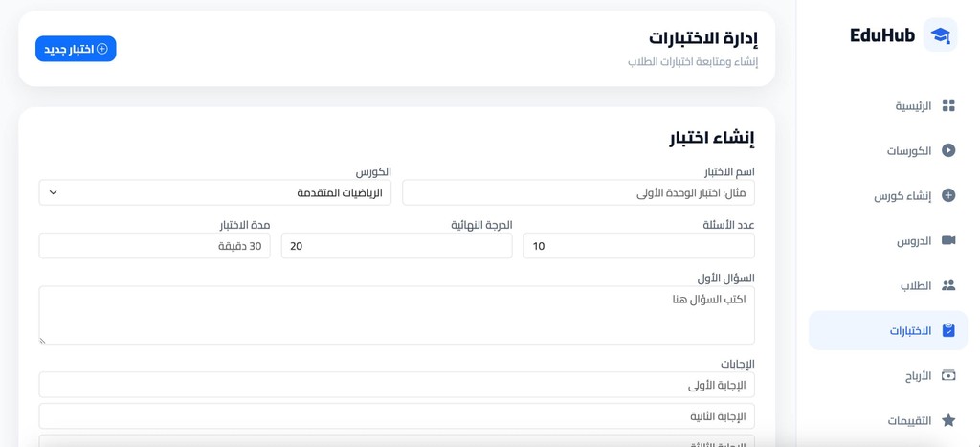Click the الإجابة الثانية answer field
Viewport: 980px width, 447px height.
pyautogui.click(x=397, y=415)
